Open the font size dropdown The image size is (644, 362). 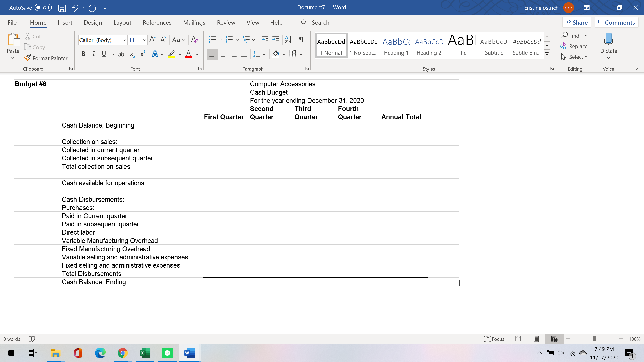pos(144,40)
